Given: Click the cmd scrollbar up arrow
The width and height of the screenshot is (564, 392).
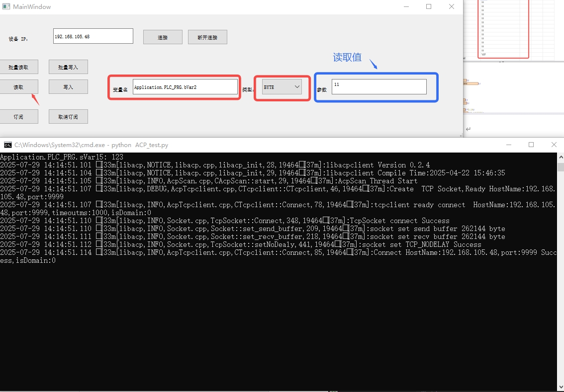Looking at the screenshot, I should click(x=561, y=157).
